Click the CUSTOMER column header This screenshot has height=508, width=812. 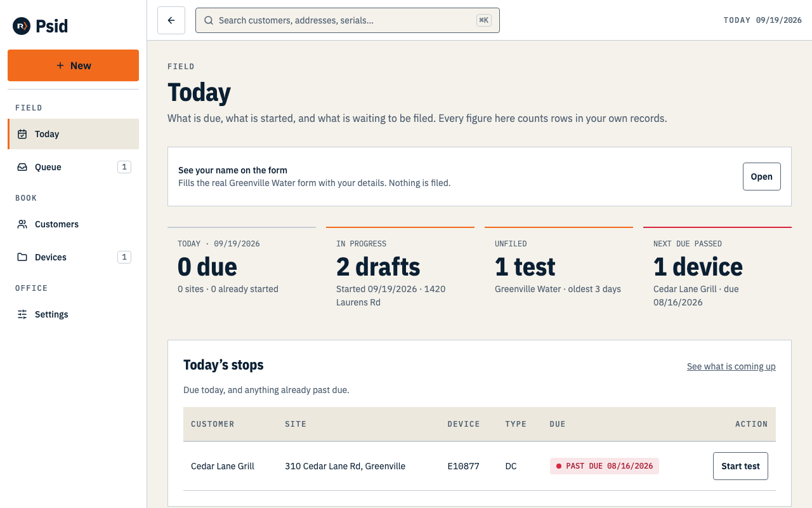(213, 424)
